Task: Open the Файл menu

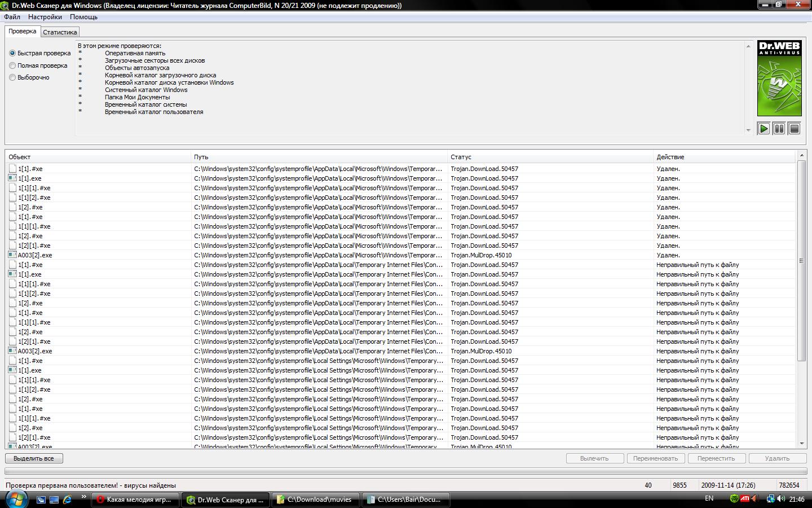Action: coord(12,17)
